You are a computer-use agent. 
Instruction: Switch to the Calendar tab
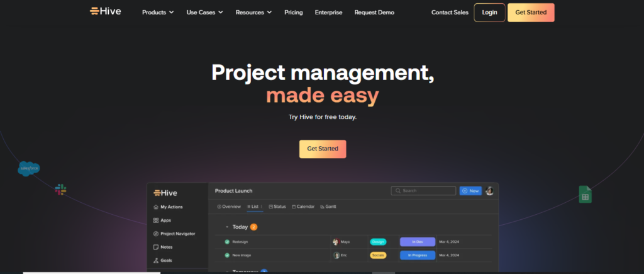coord(303,207)
